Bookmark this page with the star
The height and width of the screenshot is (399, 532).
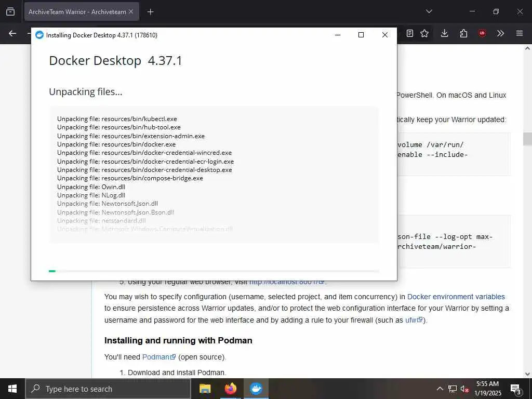424,33
